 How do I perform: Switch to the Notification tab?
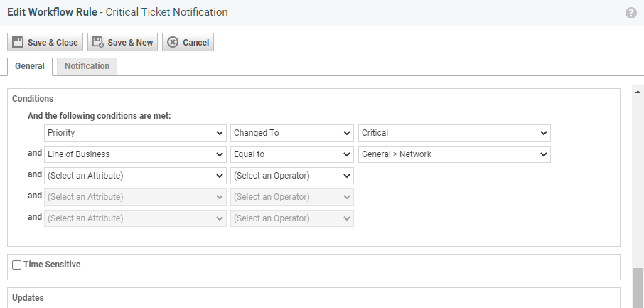click(x=87, y=66)
